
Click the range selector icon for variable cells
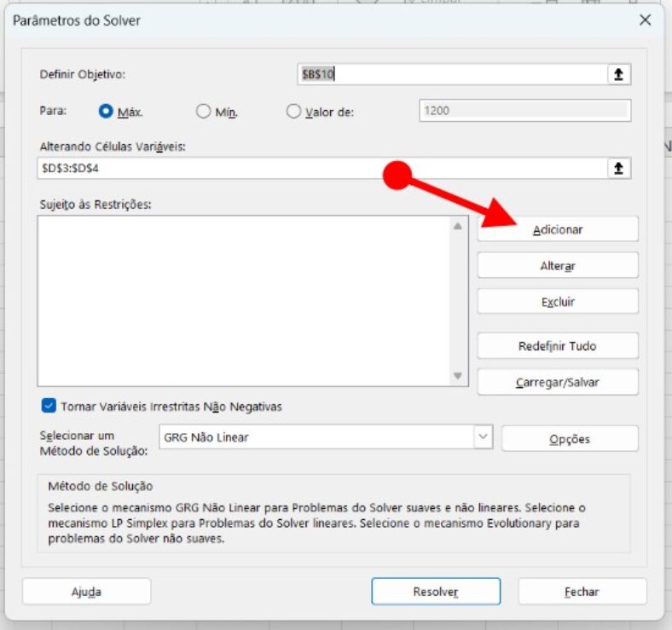point(618,168)
